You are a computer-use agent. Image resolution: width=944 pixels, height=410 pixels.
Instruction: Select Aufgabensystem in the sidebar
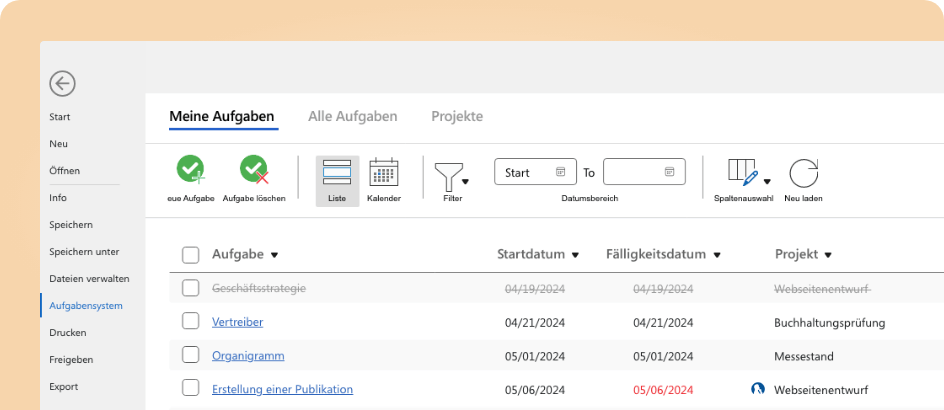pos(86,305)
